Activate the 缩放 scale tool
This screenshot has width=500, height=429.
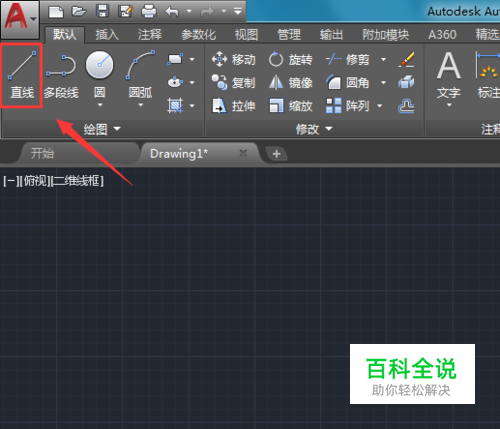pyautogui.click(x=290, y=106)
